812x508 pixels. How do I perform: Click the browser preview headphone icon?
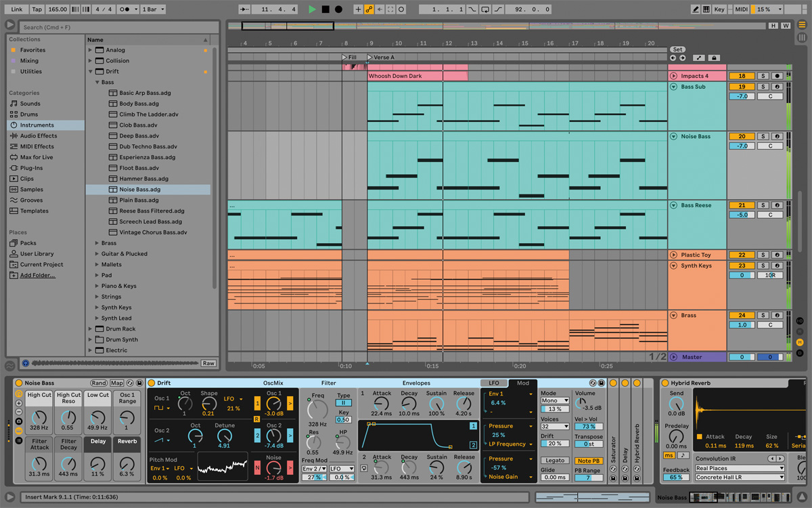point(26,364)
